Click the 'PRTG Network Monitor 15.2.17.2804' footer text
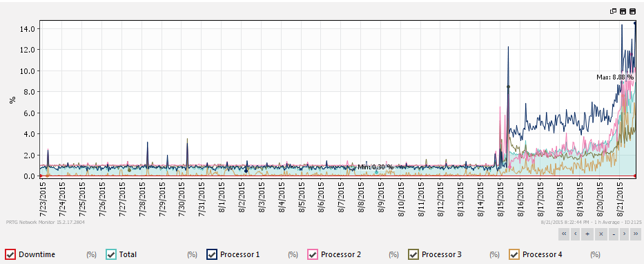The height and width of the screenshot is (264, 644). tap(46, 223)
